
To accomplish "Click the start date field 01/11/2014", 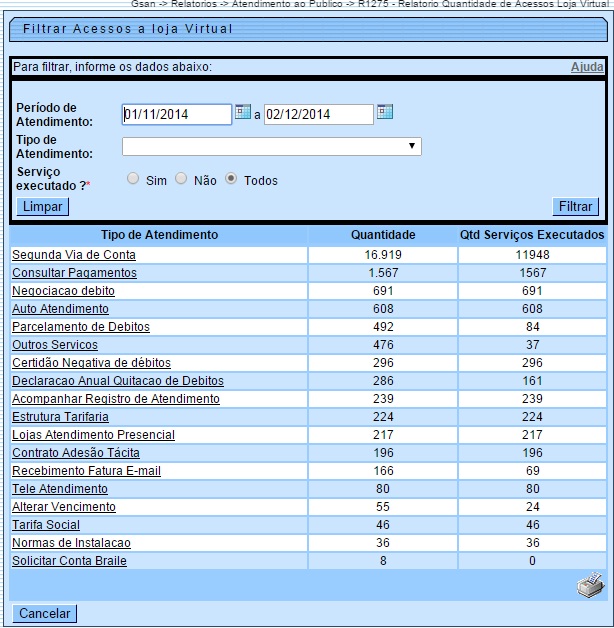I will 176,114.
